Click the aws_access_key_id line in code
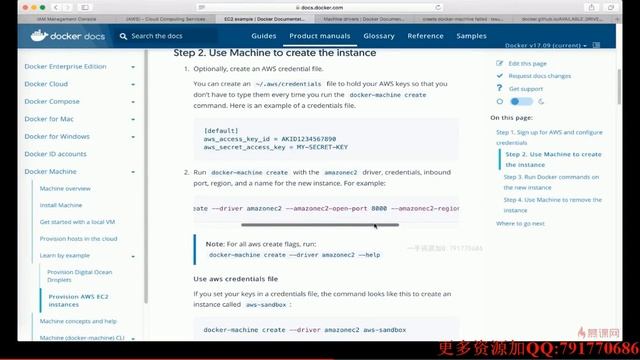640x360 pixels. (x=270, y=139)
